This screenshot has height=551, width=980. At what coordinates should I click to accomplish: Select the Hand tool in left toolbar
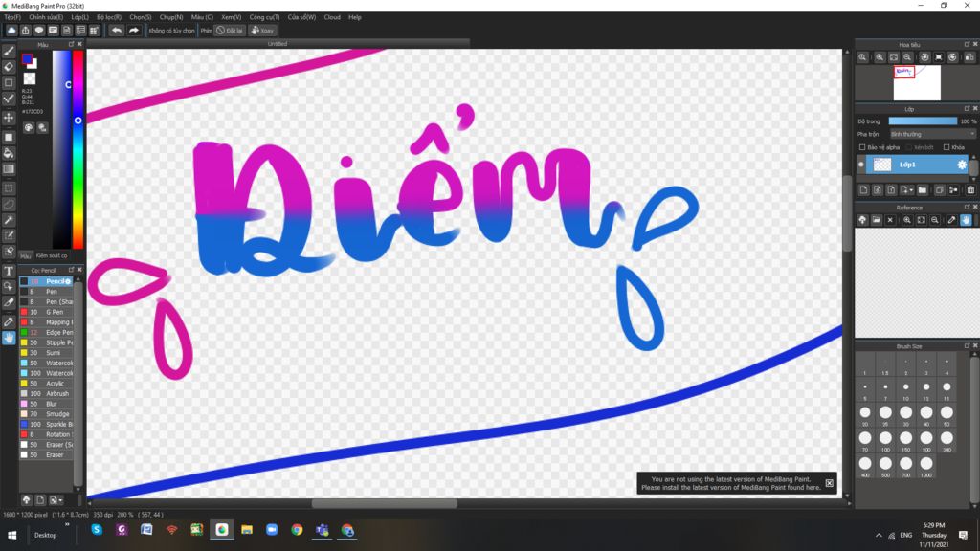(9, 338)
